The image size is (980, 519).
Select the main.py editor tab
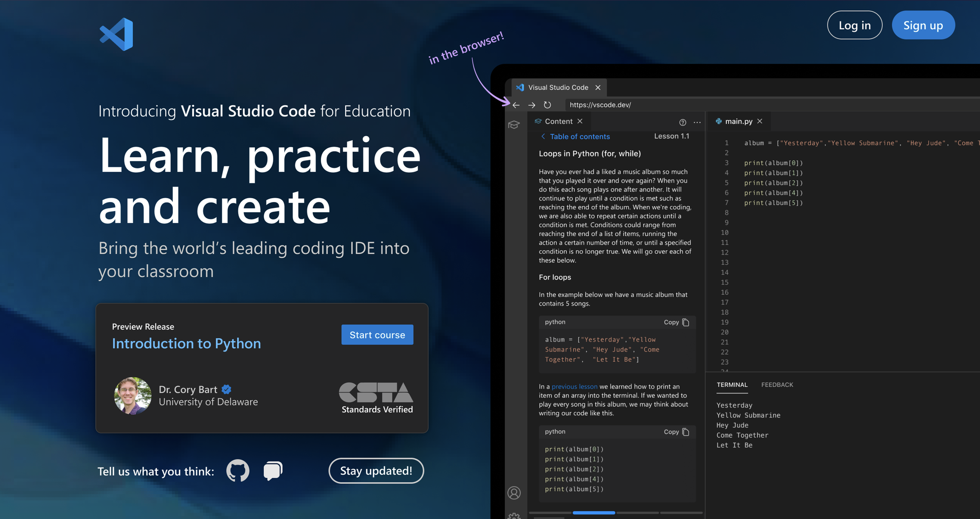(x=738, y=121)
